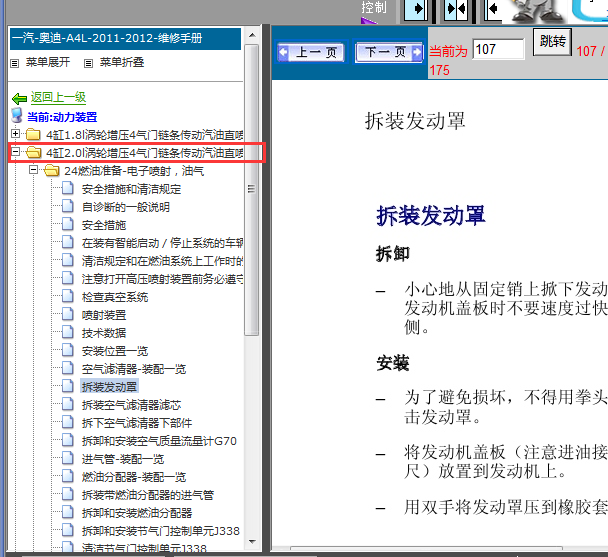
Task: Open 拆卸和安装空气质量流量计G70 page
Action: click(159, 441)
